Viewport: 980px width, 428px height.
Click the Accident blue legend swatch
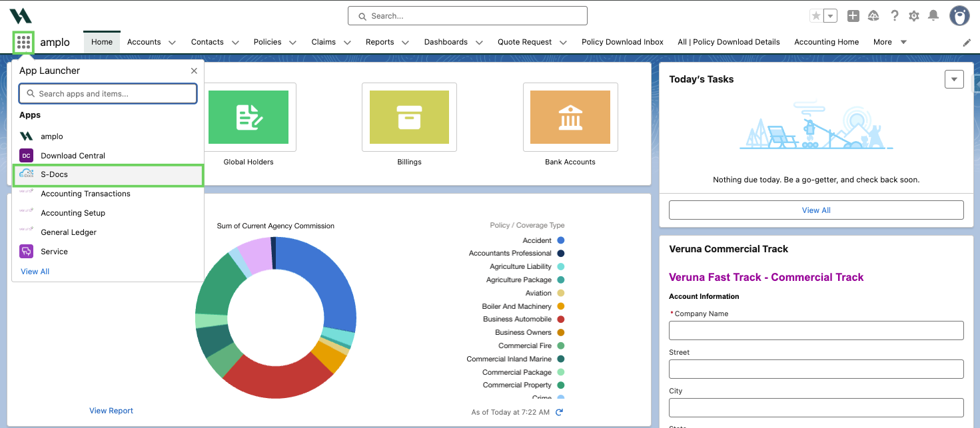[x=561, y=240]
